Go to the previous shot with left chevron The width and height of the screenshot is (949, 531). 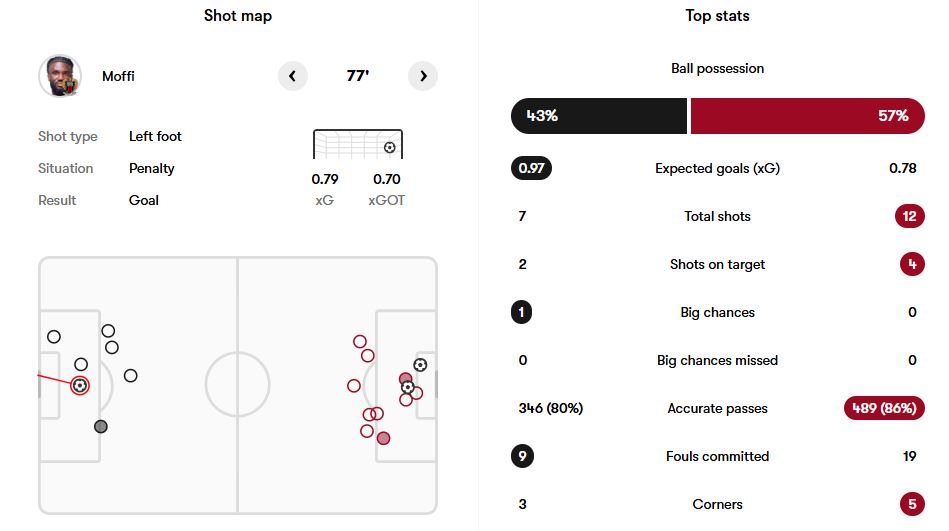click(x=292, y=76)
